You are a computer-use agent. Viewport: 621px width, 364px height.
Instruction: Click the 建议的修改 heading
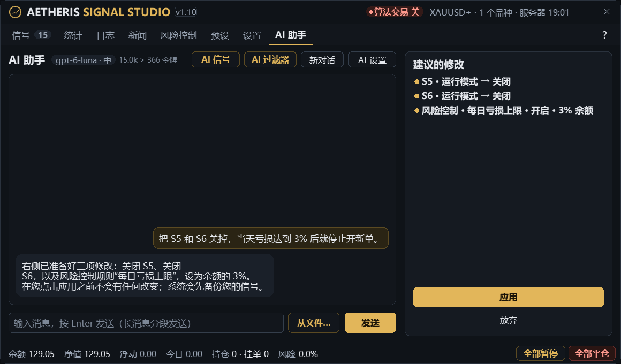(438, 64)
